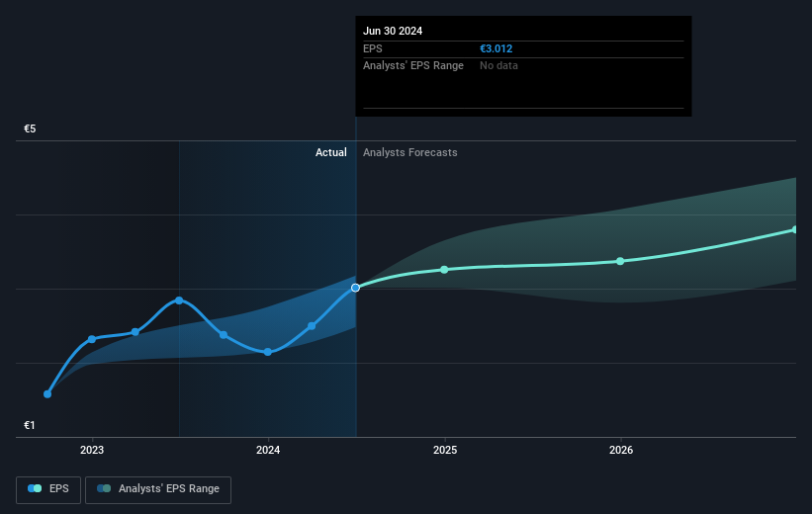Click the 'Actual' section label

[331, 152]
